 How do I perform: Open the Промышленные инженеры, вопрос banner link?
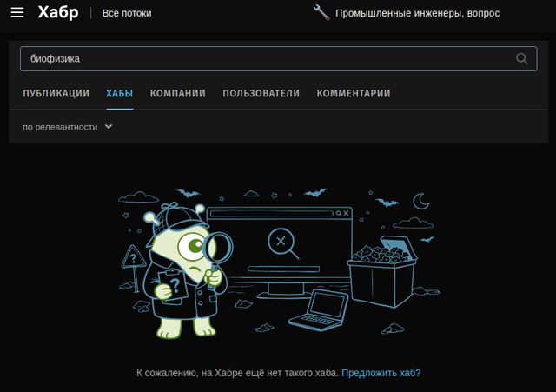[x=417, y=13]
